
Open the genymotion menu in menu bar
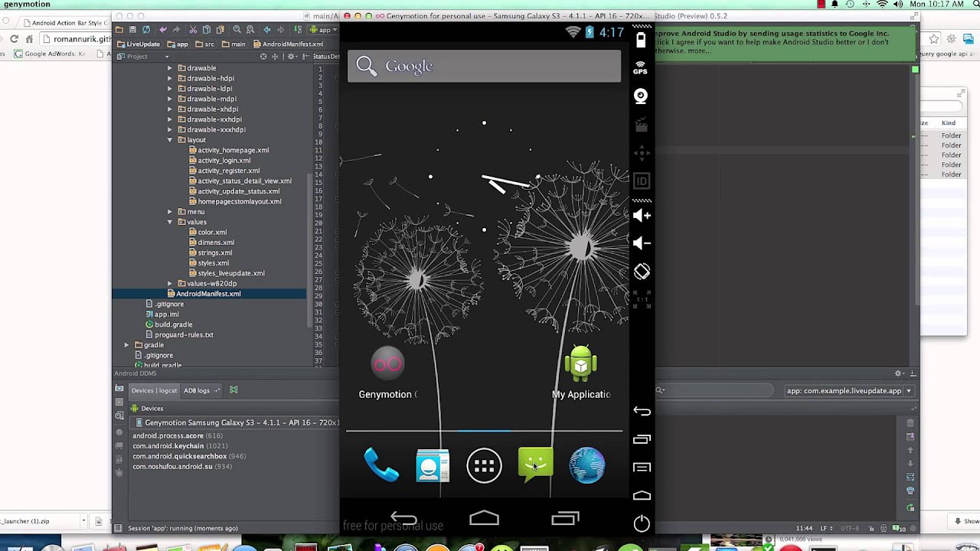coord(27,5)
